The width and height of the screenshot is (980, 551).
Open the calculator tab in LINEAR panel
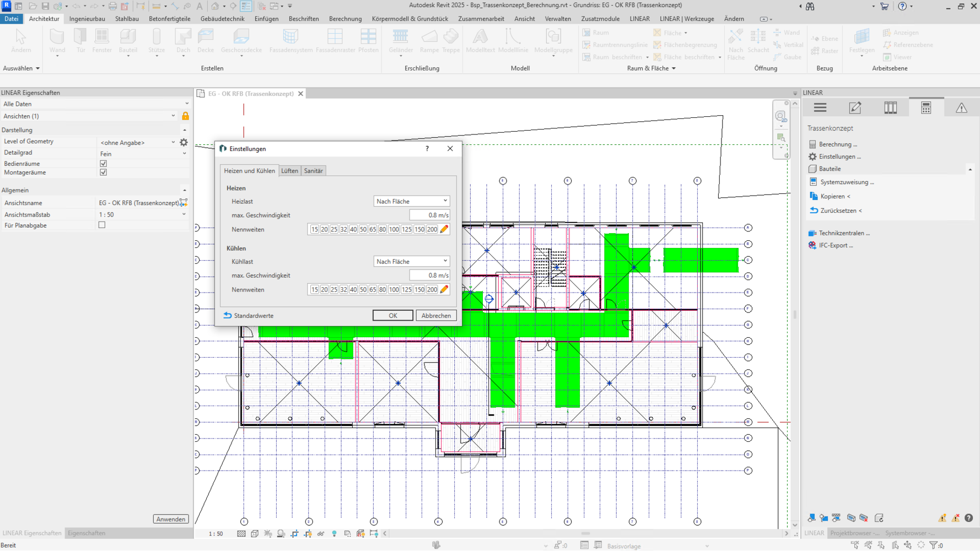tap(926, 108)
